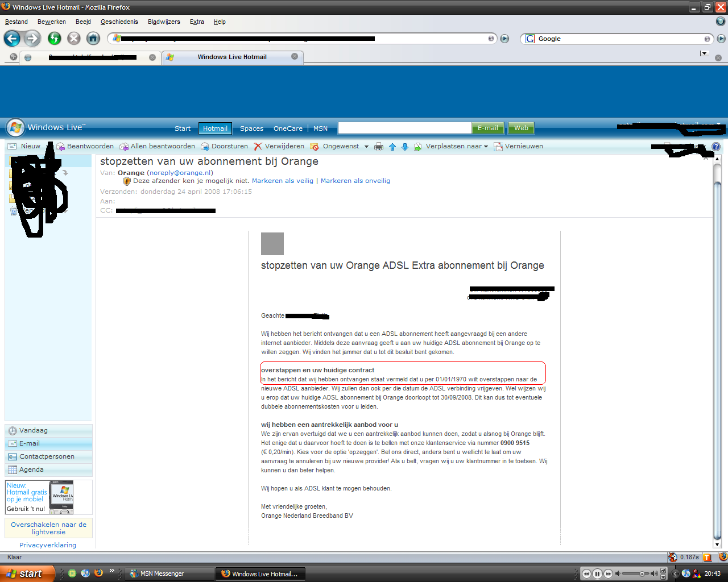Open the Verplaatsen naar dropdown
Screen dimensions: 728x582
coord(451,146)
